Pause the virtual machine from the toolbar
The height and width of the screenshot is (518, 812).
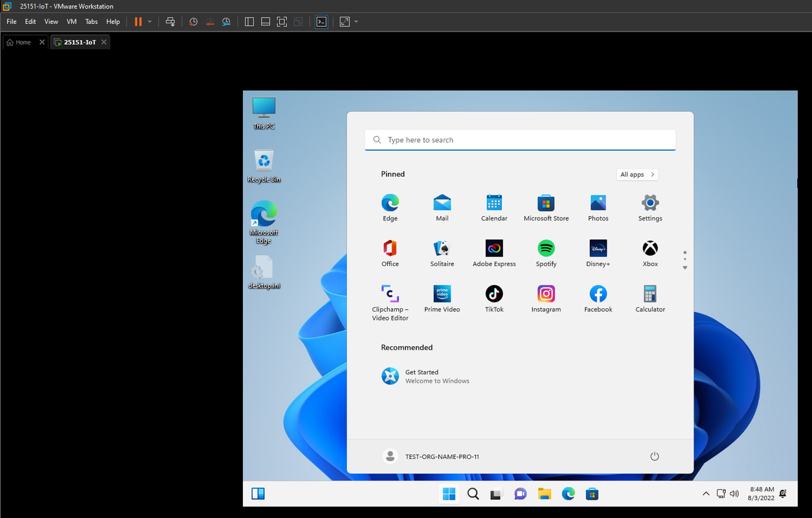[x=138, y=21]
